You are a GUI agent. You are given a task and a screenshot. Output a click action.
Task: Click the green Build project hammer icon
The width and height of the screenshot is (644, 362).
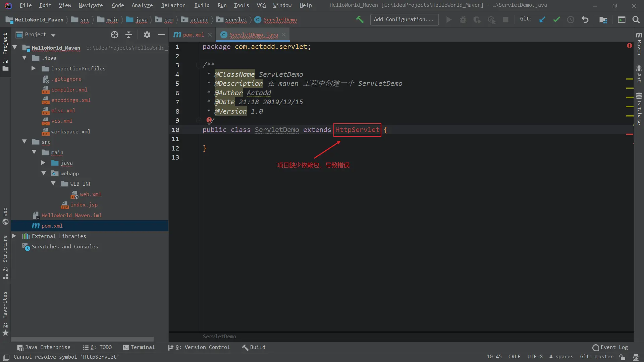coord(360,20)
